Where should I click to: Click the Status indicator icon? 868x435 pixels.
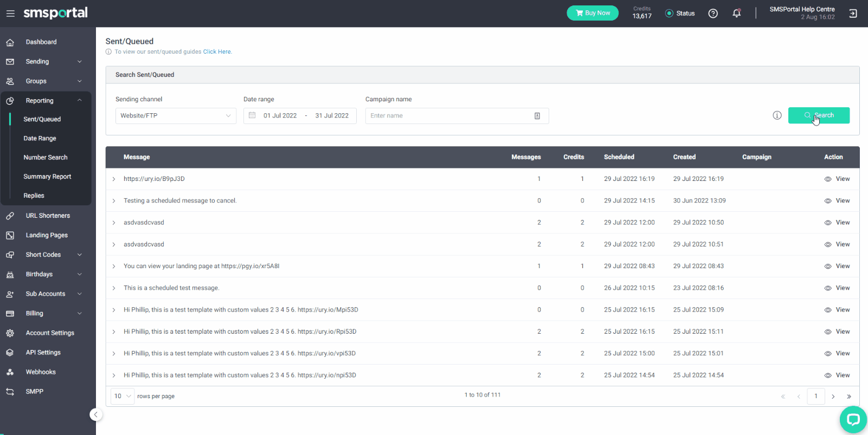669,14
